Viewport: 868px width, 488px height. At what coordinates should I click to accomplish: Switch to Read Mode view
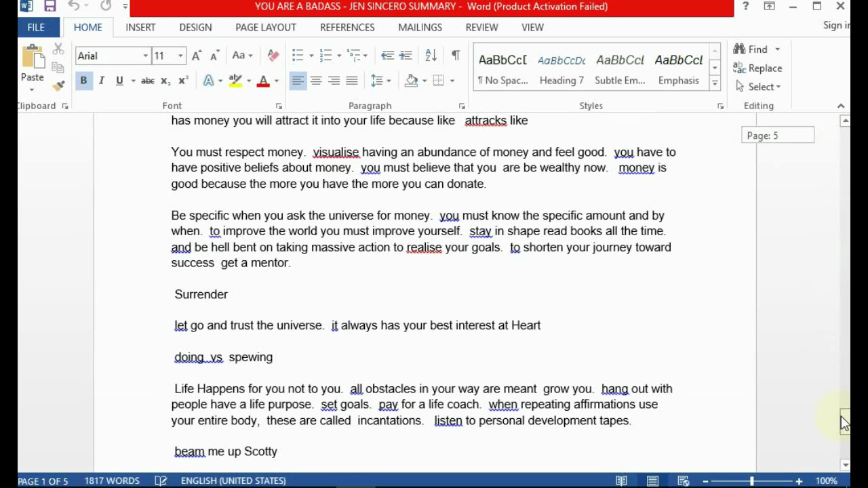click(621, 481)
